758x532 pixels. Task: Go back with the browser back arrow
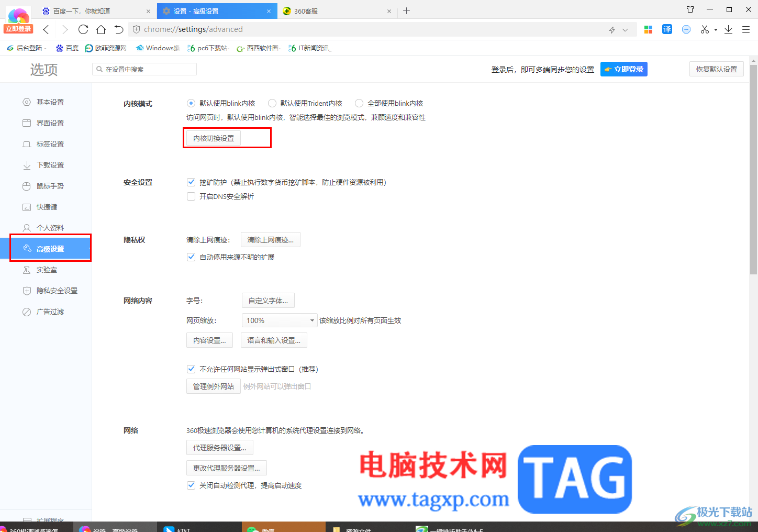click(x=46, y=29)
